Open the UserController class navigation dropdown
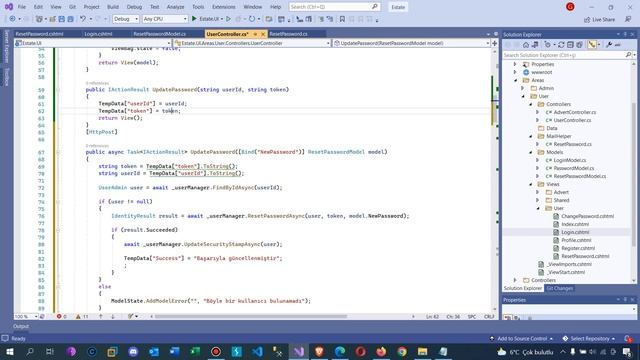640x360 pixels. tap(252, 43)
